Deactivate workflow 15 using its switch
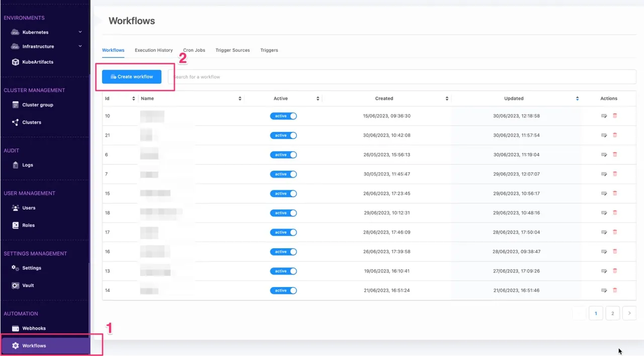644x356 pixels. pyautogui.click(x=283, y=193)
